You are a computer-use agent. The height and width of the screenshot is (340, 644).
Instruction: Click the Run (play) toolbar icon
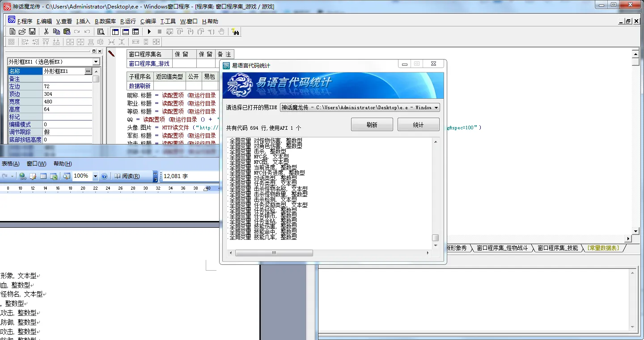click(149, 32)
